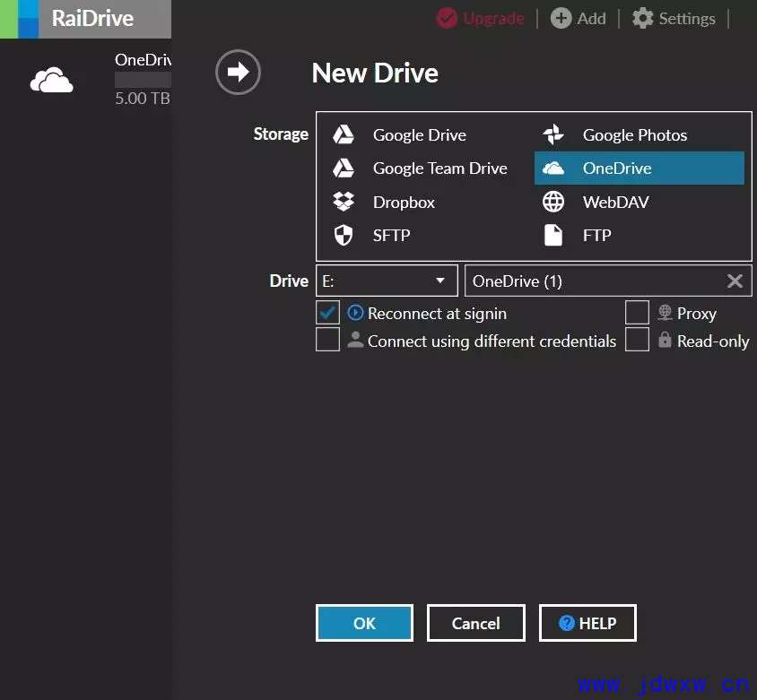Enable the Proxy checkbox
Viewport: 757px width, 700px height.
pos(637,313)
